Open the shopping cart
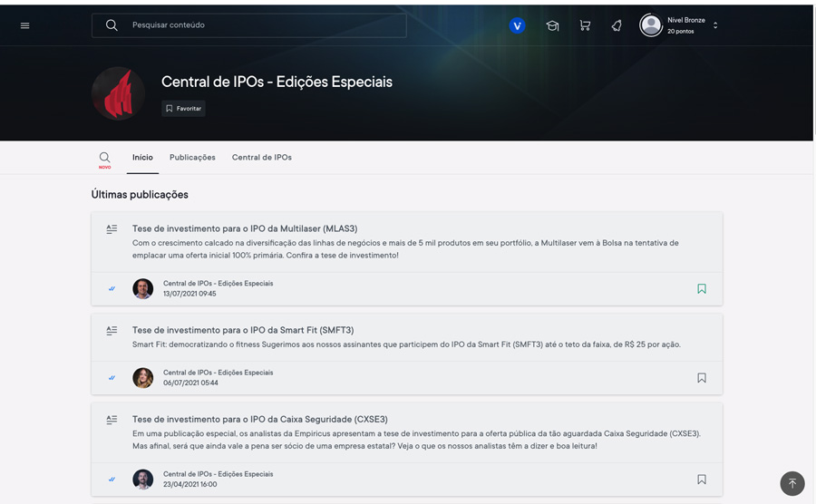816x504 pixels. pyautogui.click(x=585, y=25)
